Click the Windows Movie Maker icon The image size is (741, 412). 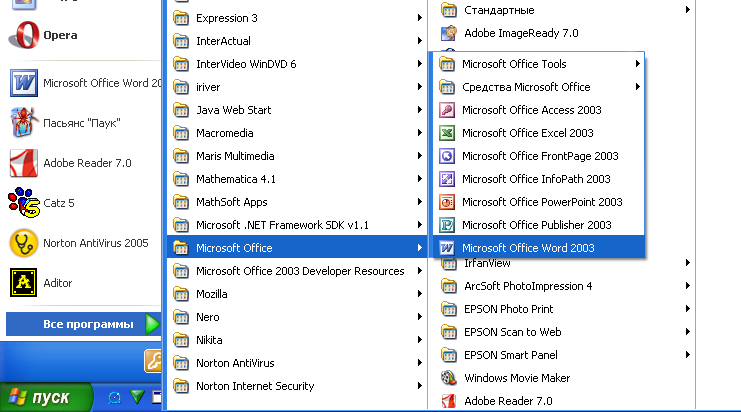pyautogui.click(x=449, y=378)
